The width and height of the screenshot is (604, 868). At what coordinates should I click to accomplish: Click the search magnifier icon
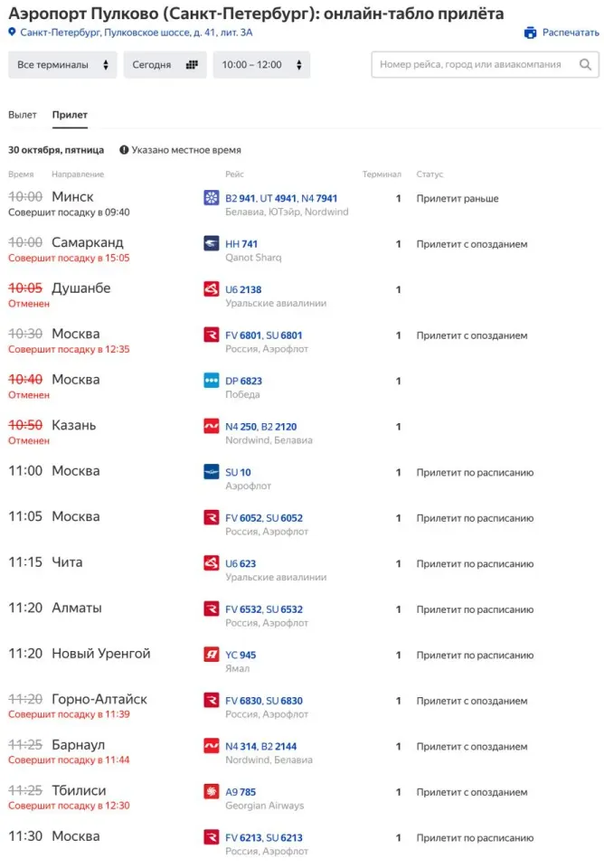585,65
